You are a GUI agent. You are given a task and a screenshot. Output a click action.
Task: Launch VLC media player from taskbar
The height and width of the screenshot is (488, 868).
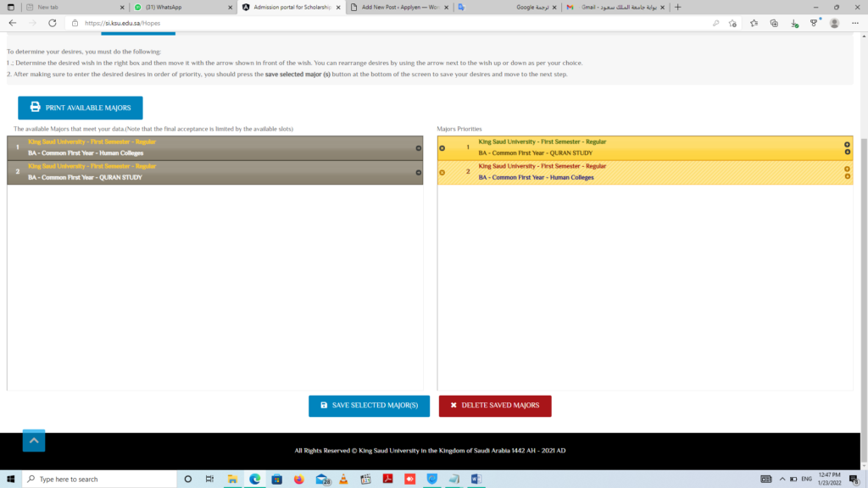[344, 480]
